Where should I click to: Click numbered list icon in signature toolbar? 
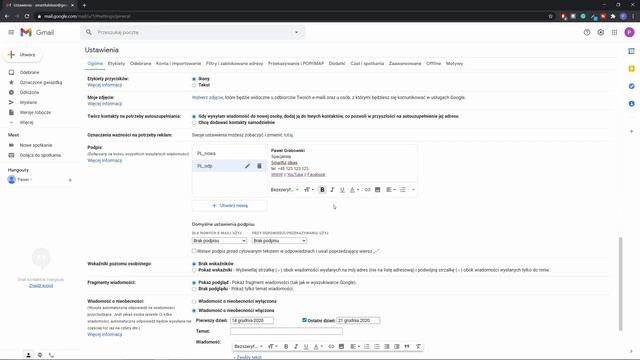(403, 189)
